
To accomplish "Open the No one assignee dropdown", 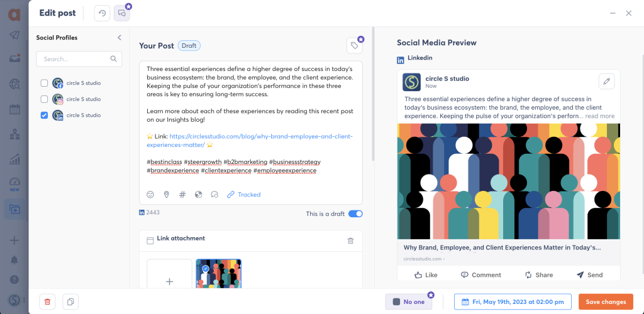I will point(409,301).
